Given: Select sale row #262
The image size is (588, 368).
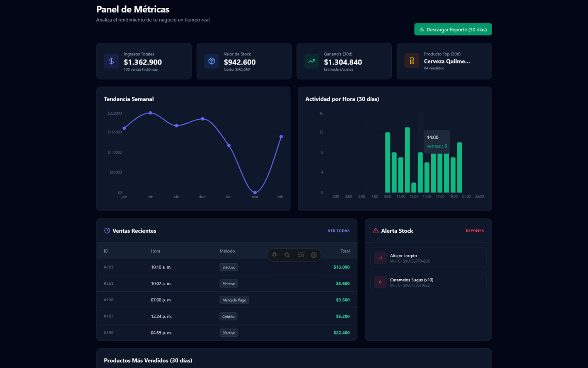Looking at the screenshot, I should (x=226, y=267).
